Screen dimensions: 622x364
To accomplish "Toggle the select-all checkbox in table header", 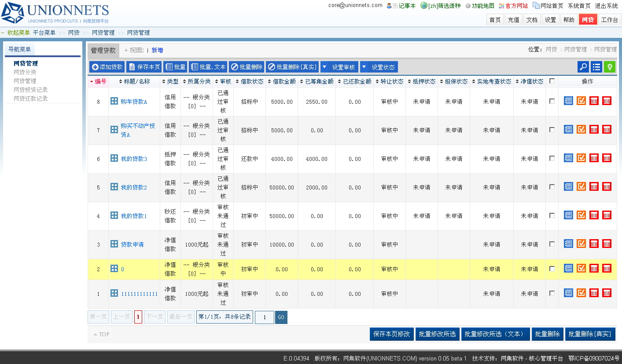I will 552,81.
